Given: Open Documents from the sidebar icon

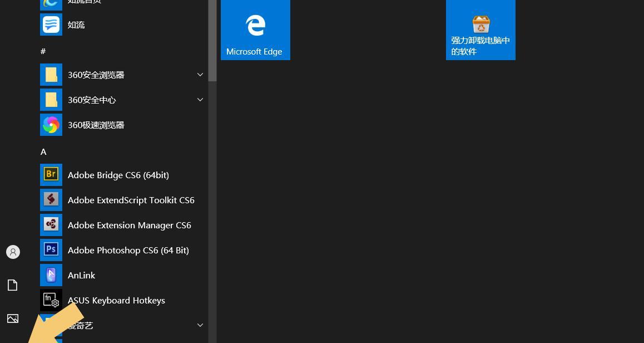Looking at the screenshot, I should (13, 285).
